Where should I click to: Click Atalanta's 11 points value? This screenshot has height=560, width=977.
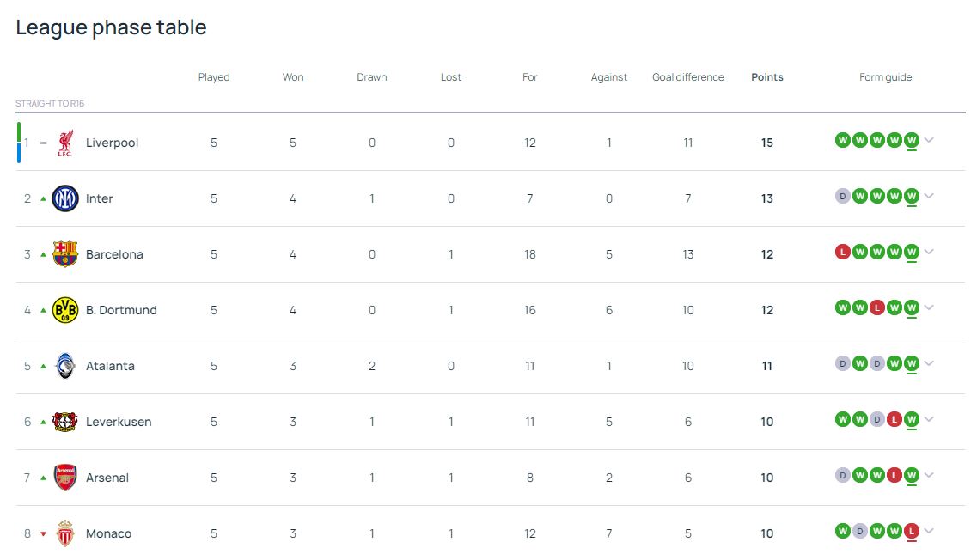click(x=767, y=366)
